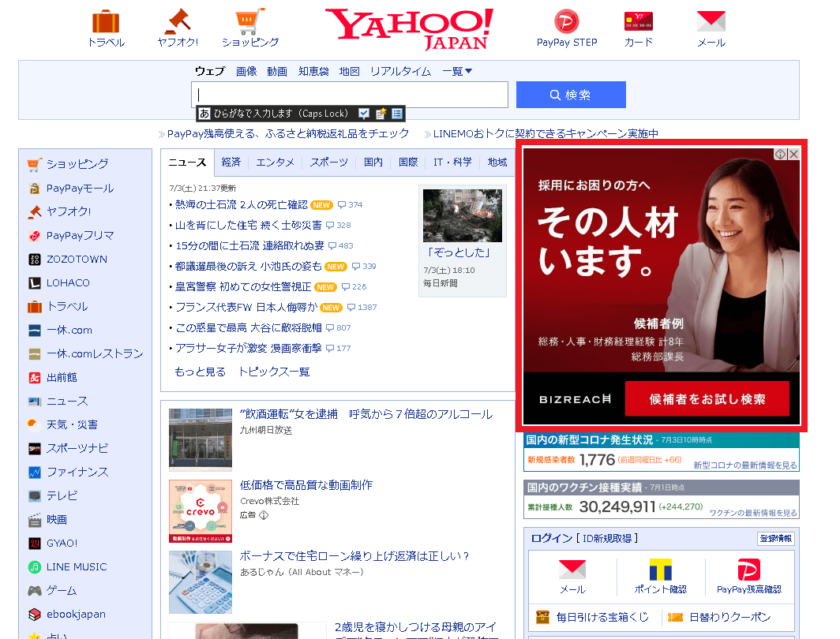Screen dimensions: 840x639
Task: Switch to the 経済 news tab
Action: pos(231,162)
